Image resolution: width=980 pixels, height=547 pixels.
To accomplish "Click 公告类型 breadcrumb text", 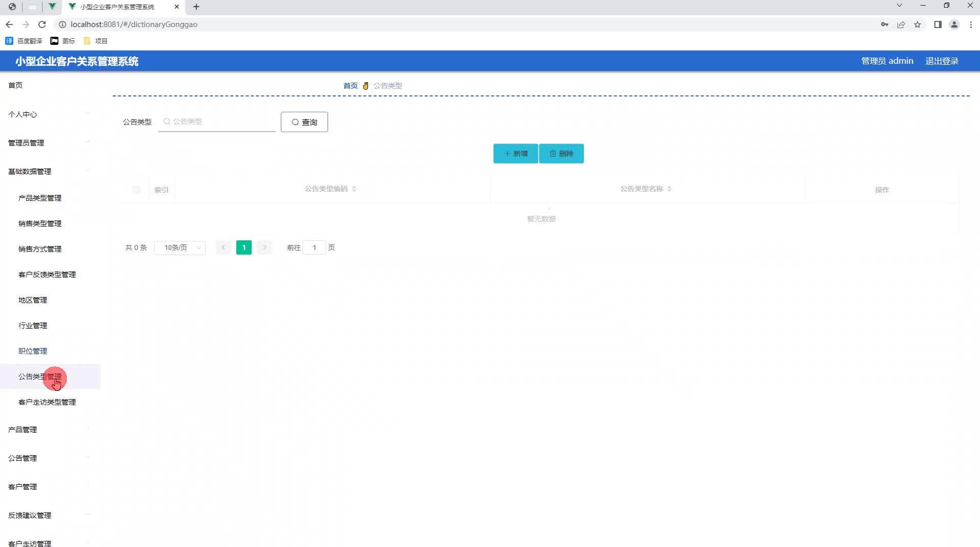I will click(387, 86).
